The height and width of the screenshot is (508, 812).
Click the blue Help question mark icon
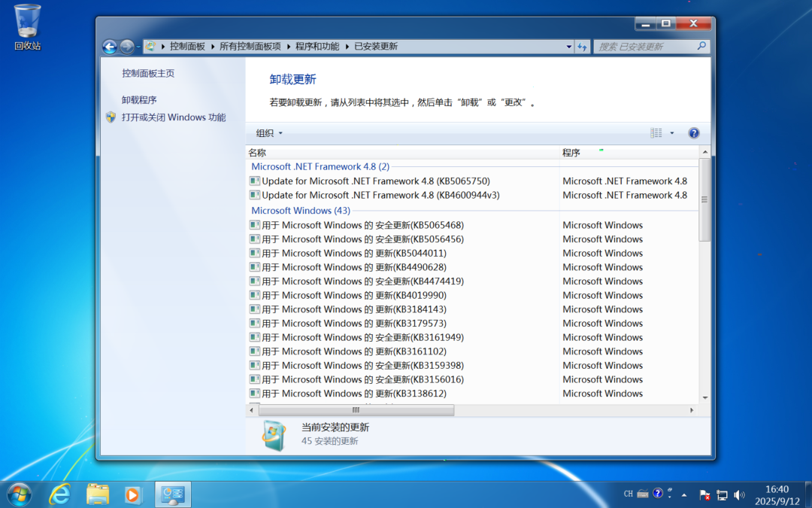[693, 133]
